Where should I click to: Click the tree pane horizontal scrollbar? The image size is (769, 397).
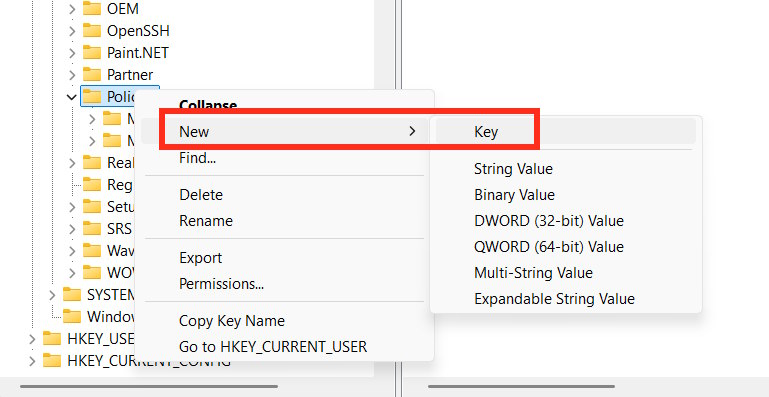click(149, 387)
